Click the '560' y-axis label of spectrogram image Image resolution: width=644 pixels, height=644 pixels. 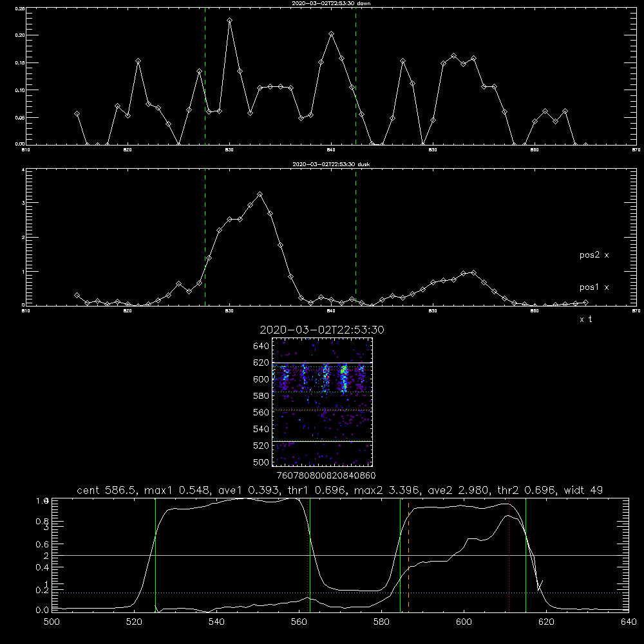(261, 412)
